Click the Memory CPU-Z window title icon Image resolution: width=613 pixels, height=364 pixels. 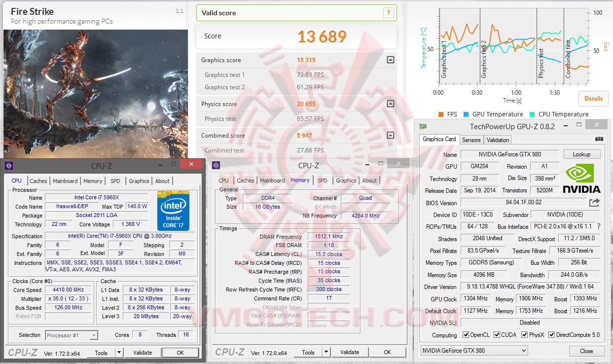[216, 165]
